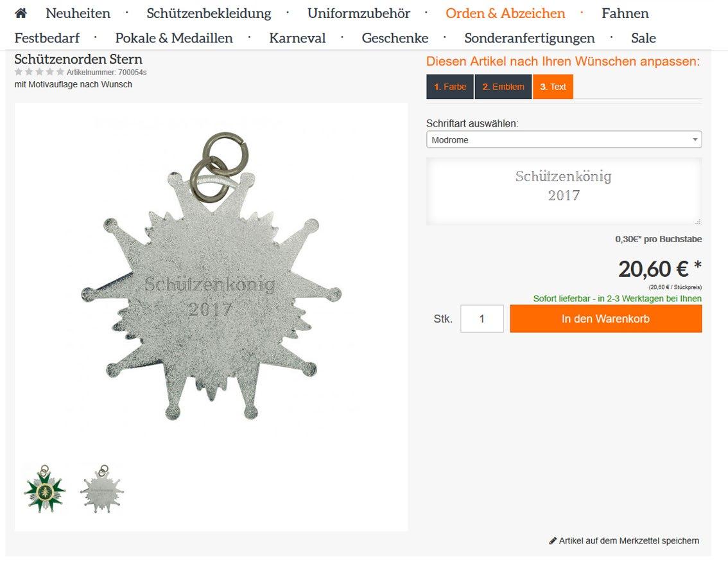Click the engraving text box Schützenkönig 2017
Image resolution: width=728 pixels, height=566 pixels.
[x=564, y=191]
